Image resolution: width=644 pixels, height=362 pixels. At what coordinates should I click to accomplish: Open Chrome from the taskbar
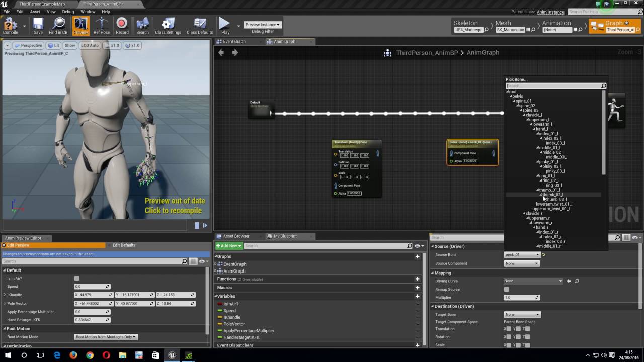[90, 355]
